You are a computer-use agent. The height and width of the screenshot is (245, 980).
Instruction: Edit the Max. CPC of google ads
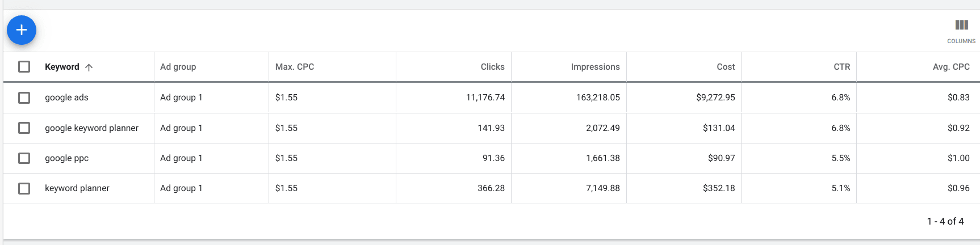286,98
